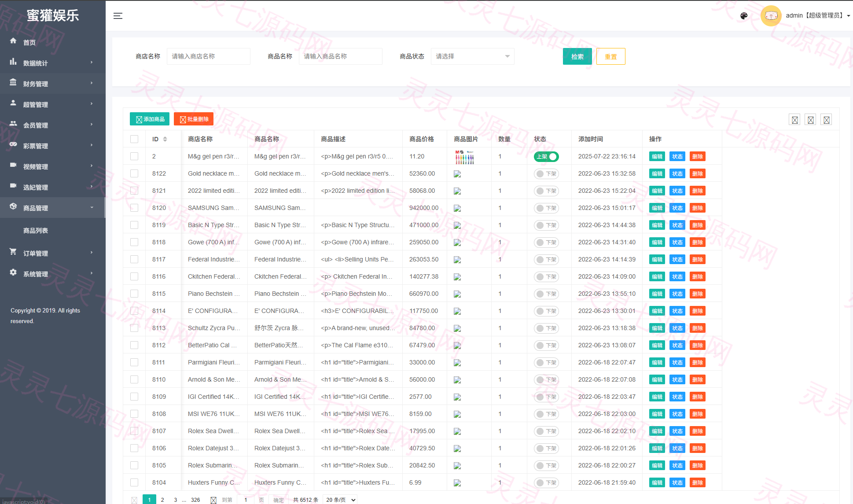Expand the 财务管理 menu chevron
This screenshot has width=853, height=504.
click(92, 83)
